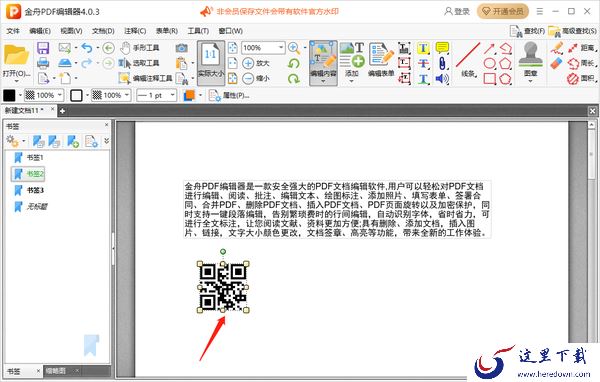Expand the 添加 add content dropdown
600x382 pixels.
pos(352,81)
